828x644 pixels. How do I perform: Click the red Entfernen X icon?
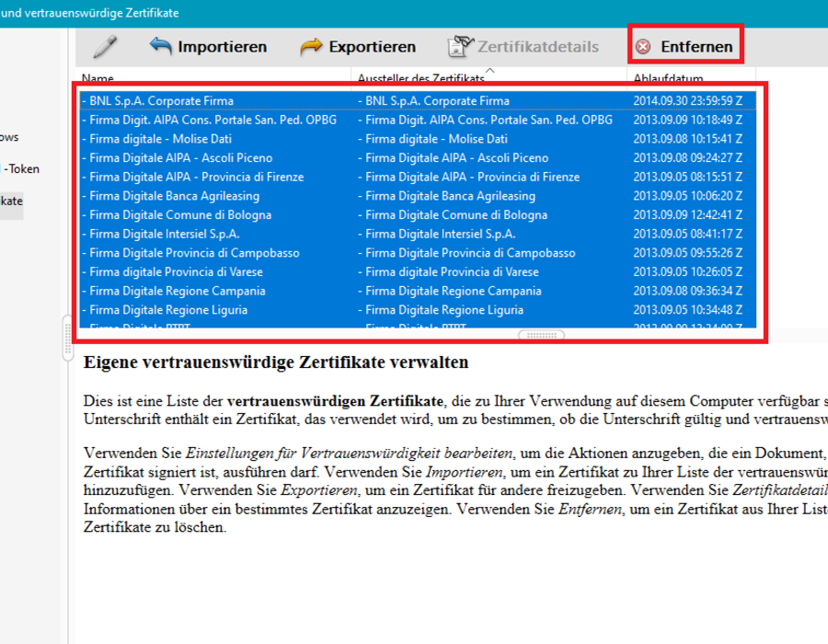[643, 46]
